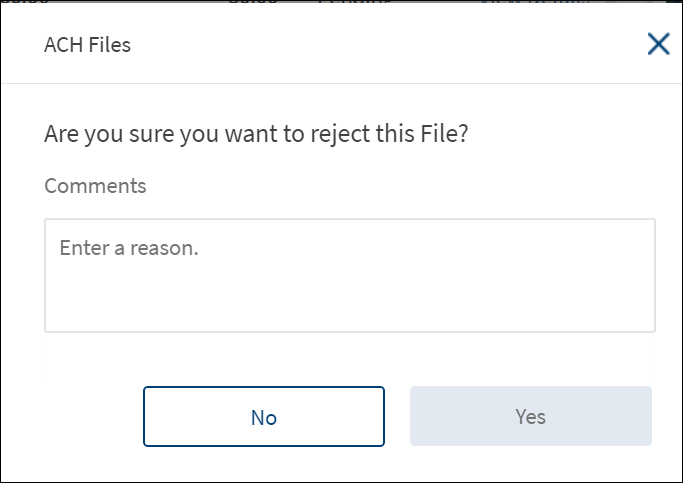This screenshot has width=683, height=483.
Task: Select the greyed-out Yes confirmation button
Action: 530,416
